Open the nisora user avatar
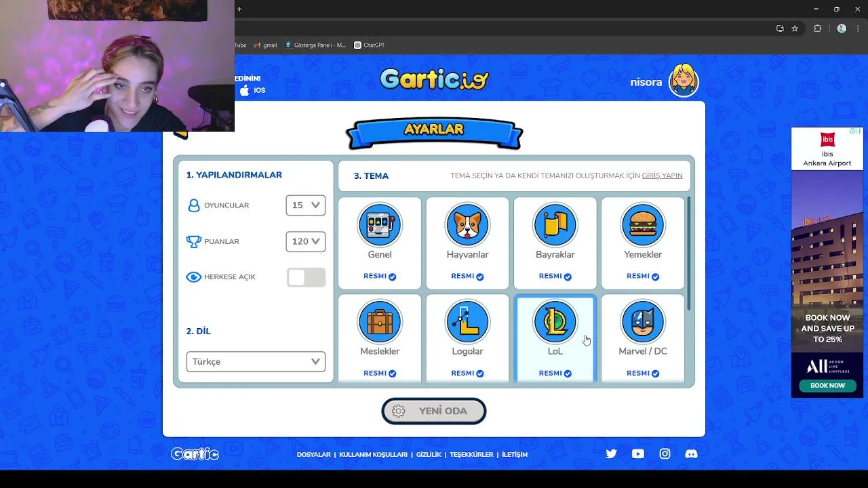The width and height of the screenshot is (868, 488). [684, 81]
